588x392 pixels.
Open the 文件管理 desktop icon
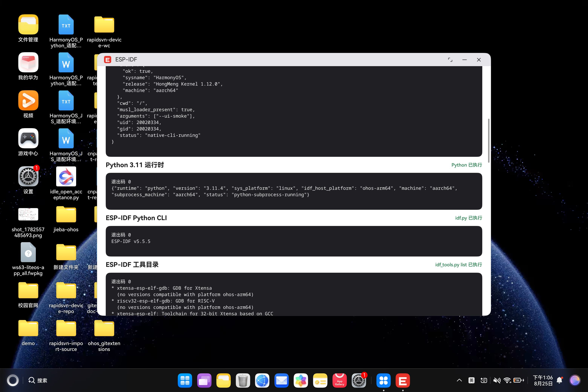(x=28, y=24)
